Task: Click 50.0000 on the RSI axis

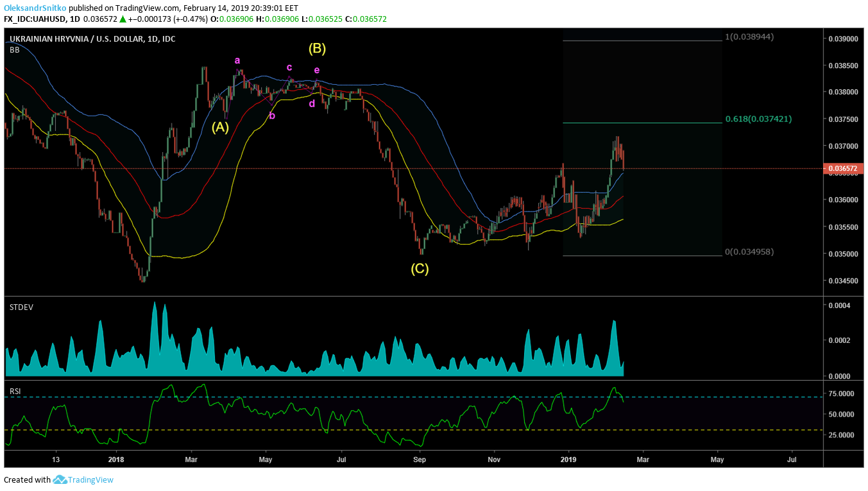Action: (x=841, y=415)
